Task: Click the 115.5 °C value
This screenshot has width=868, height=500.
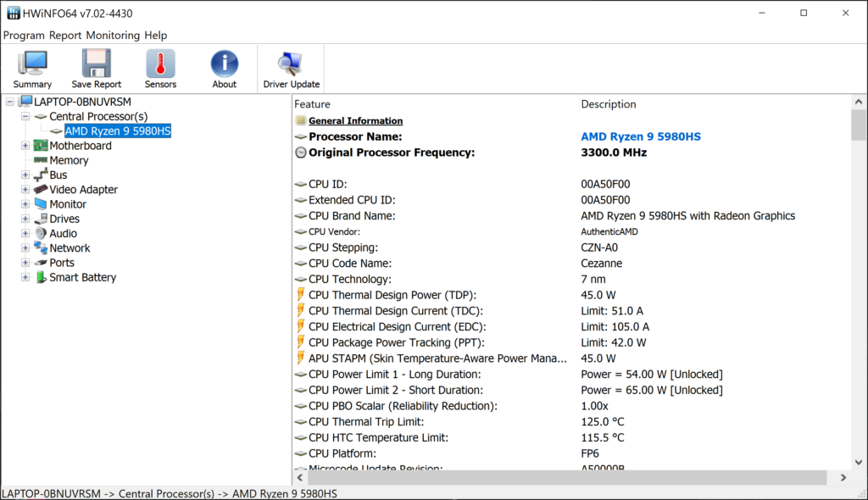Action: click(603, 437)
